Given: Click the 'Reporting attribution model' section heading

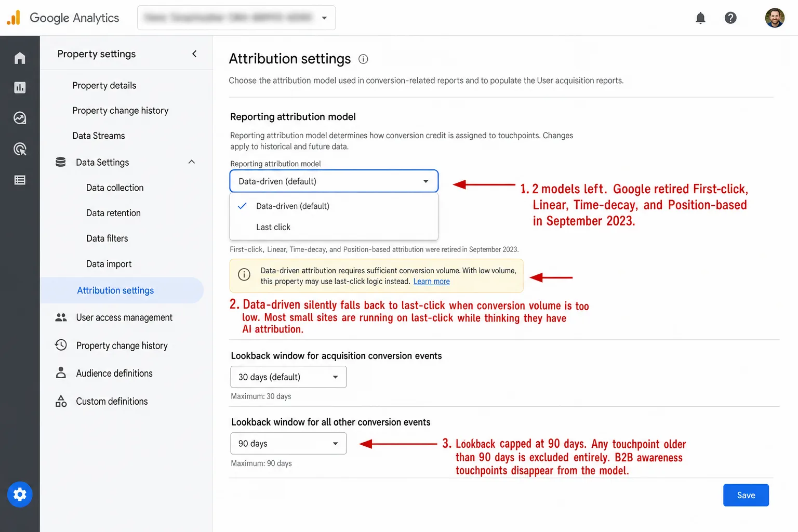Looking at the screenshot, I should click(x=293, y=117).
